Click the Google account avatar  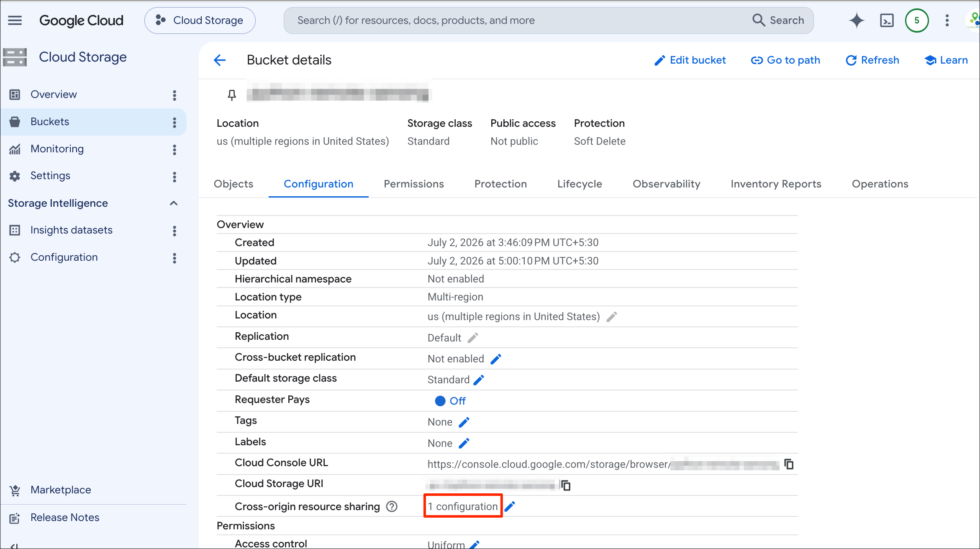click(x=974, y=20)
